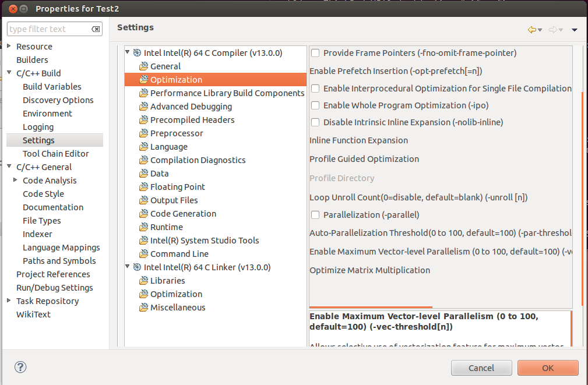Click the Data category icon
The width and height of the screenshot is (588, 385).
click(143, 174)
